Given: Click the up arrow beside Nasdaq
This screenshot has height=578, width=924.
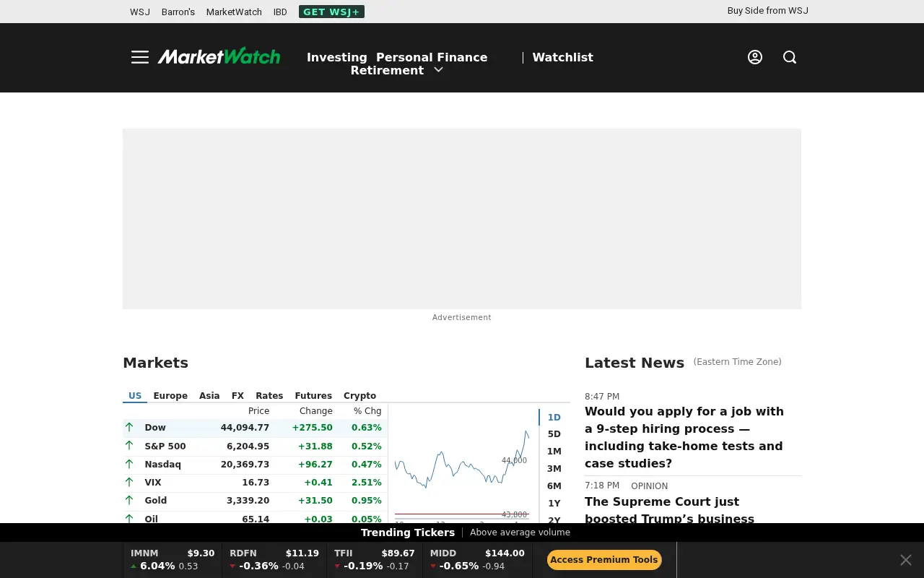Looking at the screenshot, I should pyautogui.click(x=129, y=464).
